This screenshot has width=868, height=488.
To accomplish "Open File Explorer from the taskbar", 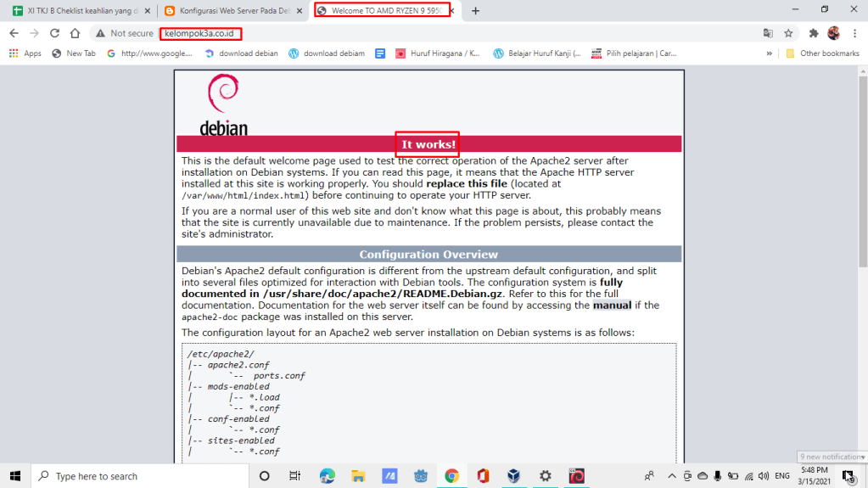I will (x=358, y=476).
